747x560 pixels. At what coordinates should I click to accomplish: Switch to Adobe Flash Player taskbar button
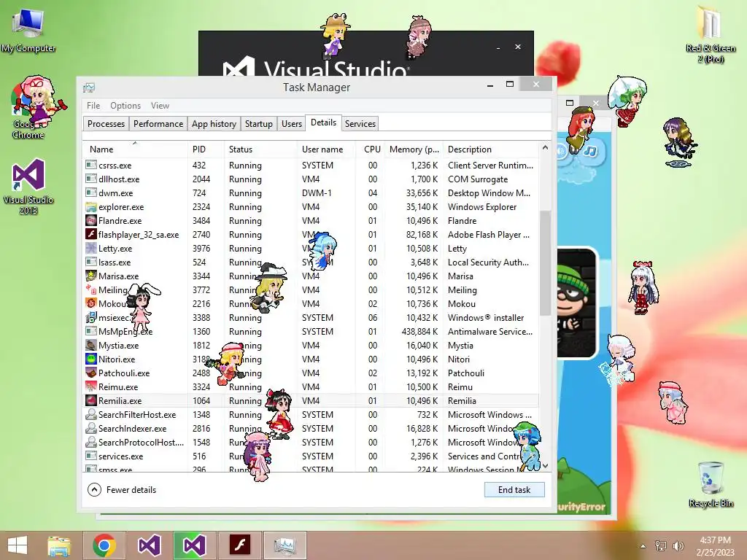239,545
